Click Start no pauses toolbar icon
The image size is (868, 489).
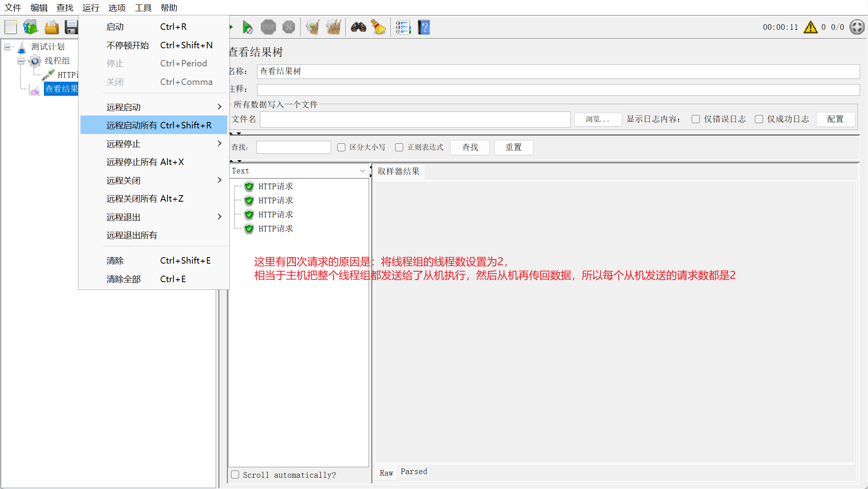(247, 27)
